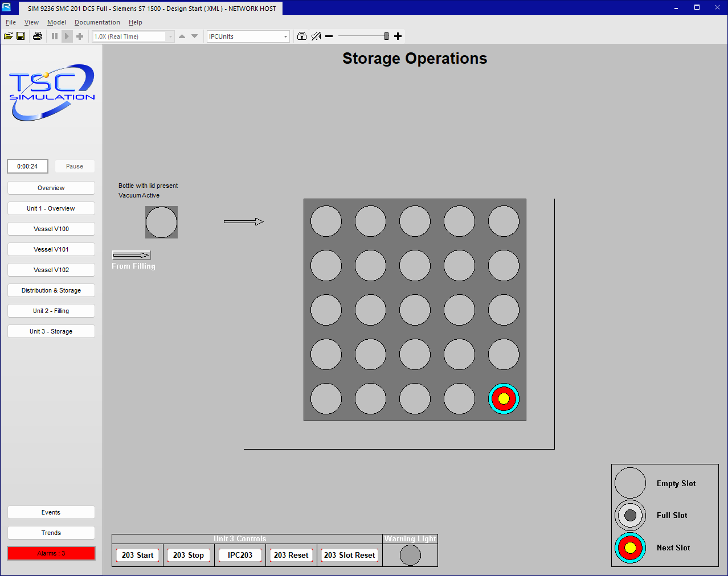
Task: Click the middle slot of the storage grid
Action: click(415, 310)
